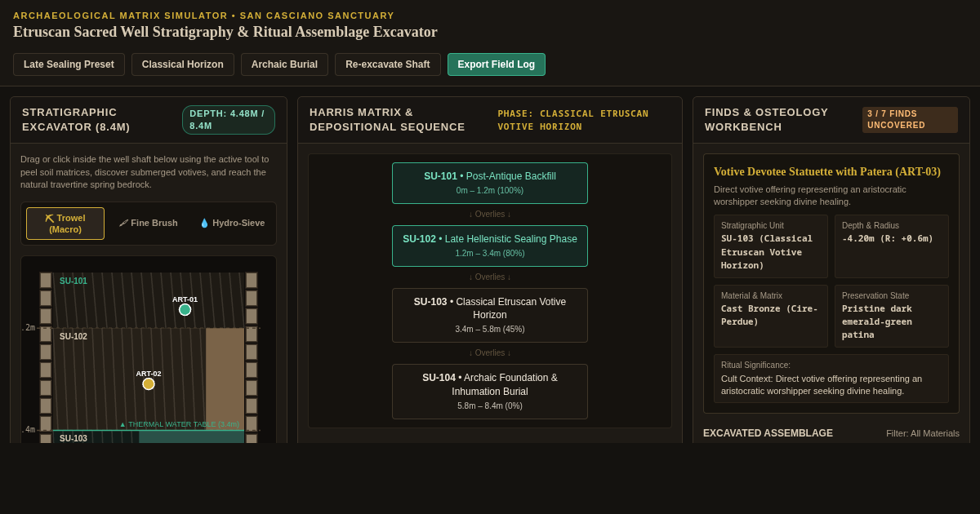Open the Filter: All Materials control

click(923, 433)
